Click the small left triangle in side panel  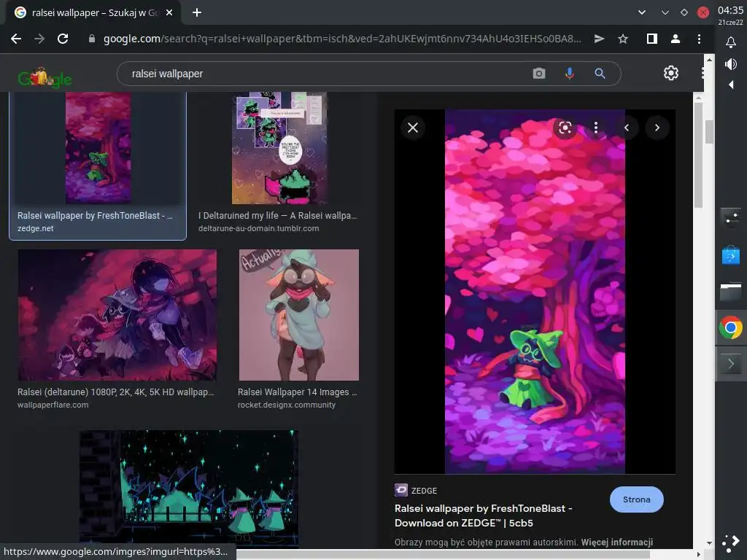point(731,85)
